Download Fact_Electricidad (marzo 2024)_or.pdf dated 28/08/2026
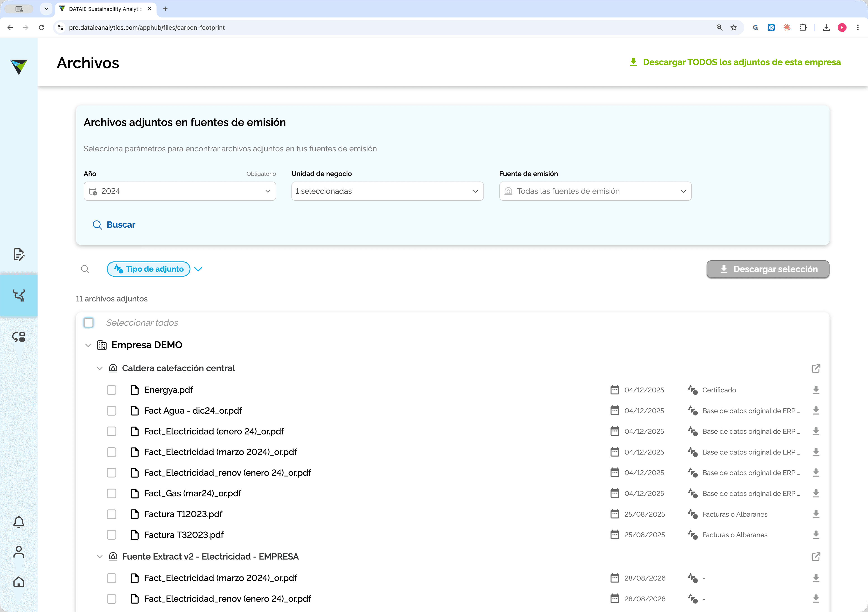Viewport: 868px width, 612px height. point(816,578)
